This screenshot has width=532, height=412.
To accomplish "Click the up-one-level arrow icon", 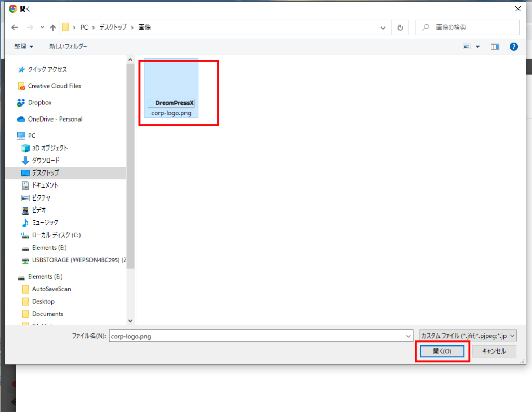I will pos(52,27).
